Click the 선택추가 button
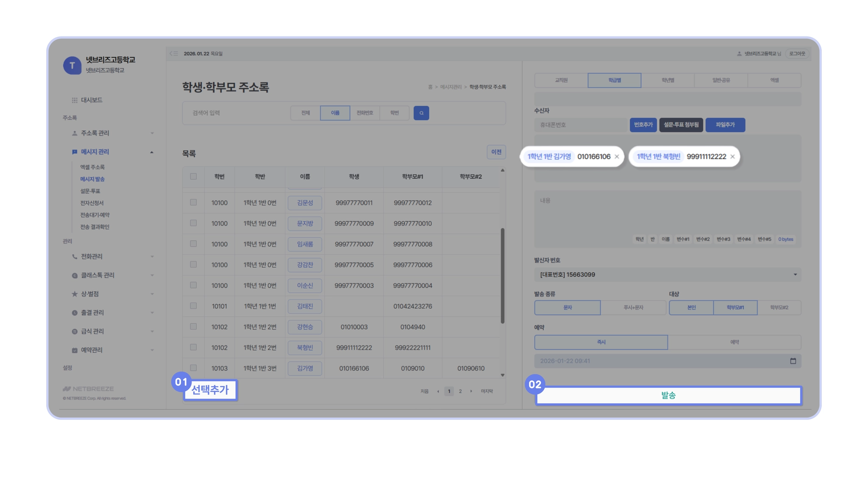 210,390
